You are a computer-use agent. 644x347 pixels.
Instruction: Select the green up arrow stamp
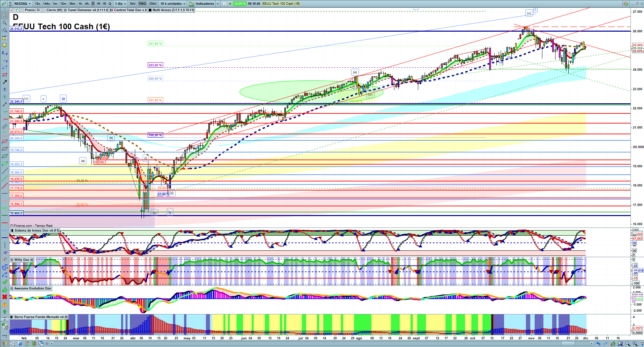pos(5,312)
